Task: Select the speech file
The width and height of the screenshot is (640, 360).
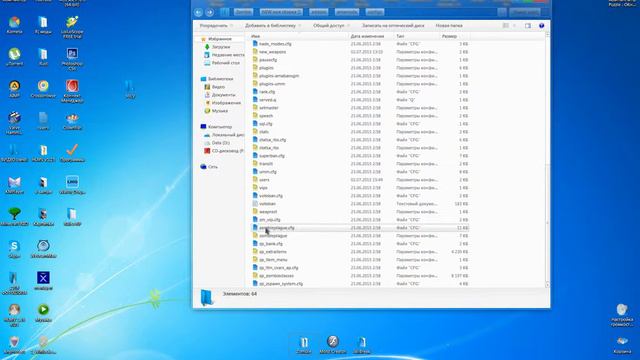Action: pyautogui.click(x=359, y=116)
